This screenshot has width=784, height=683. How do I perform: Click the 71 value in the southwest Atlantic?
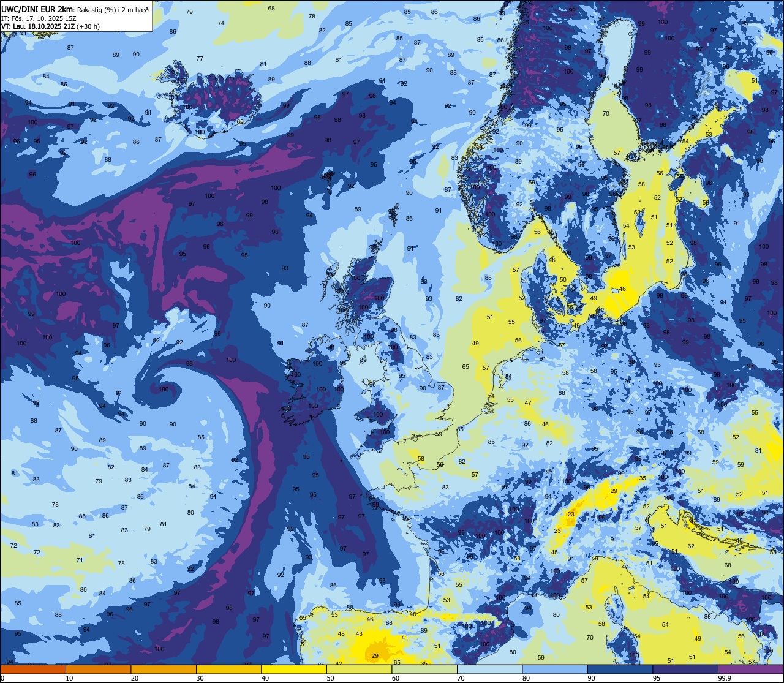click(80, 560)
